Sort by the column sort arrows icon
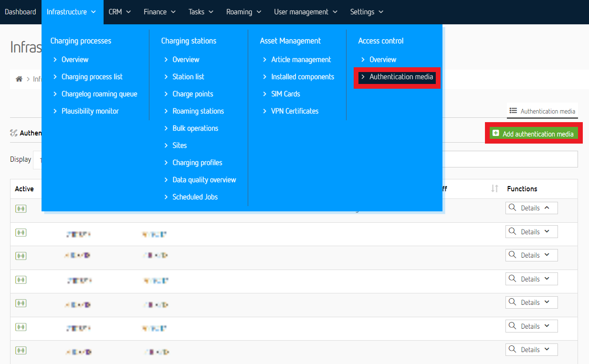 coord(495,189)
